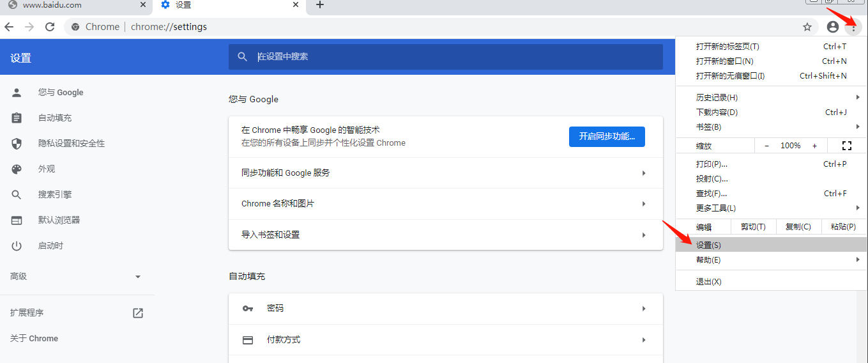Click the magnifier icon beside 搜索引擎
The image size is (868, 363).
coord(17,195)
